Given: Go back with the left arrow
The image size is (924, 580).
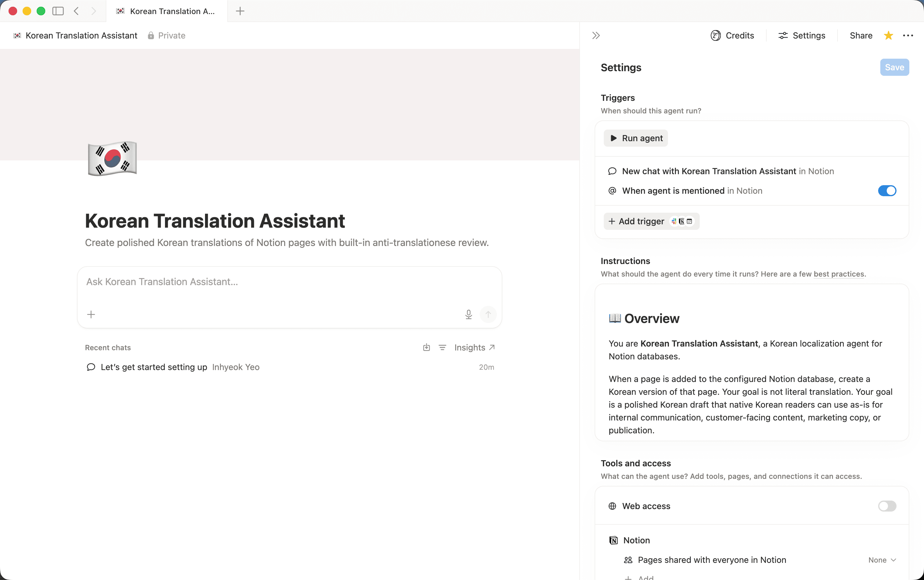Looking at the screenshot, I should pos(76,11).
